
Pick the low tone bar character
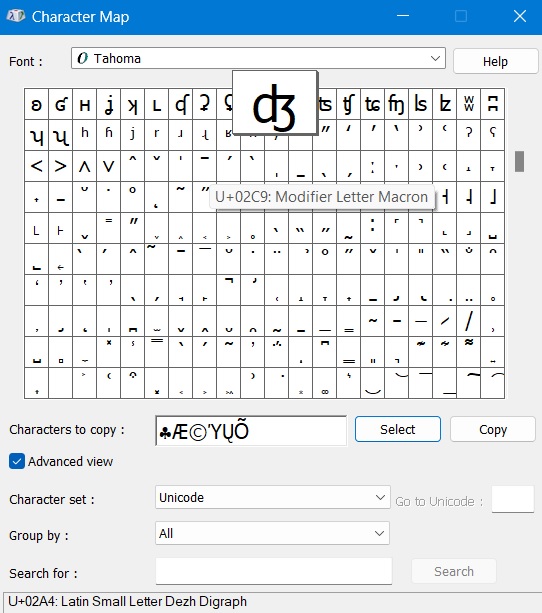pos(468,197)
